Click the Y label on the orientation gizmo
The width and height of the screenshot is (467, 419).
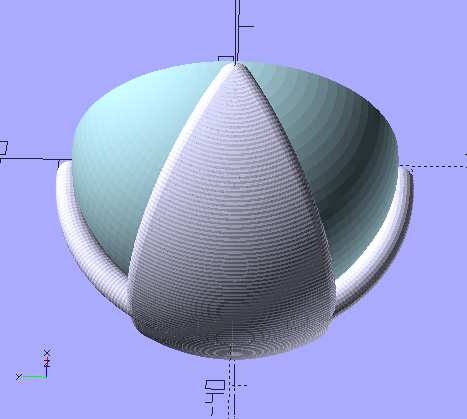pos(19,377)
